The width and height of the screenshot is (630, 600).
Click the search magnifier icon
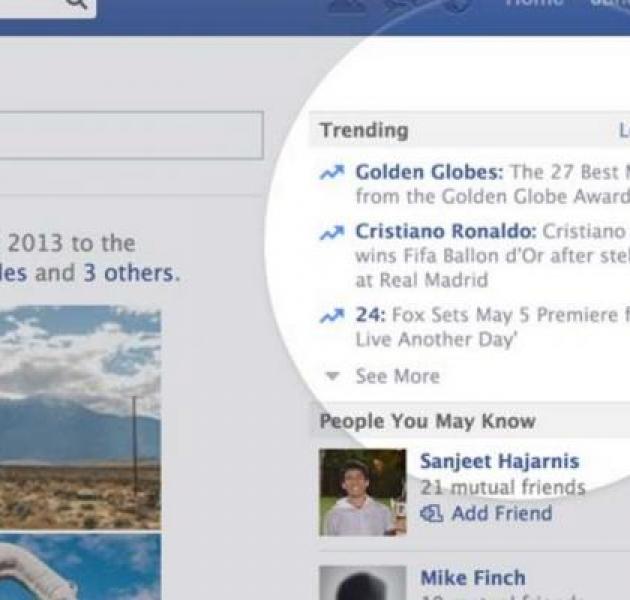[77, 3]
